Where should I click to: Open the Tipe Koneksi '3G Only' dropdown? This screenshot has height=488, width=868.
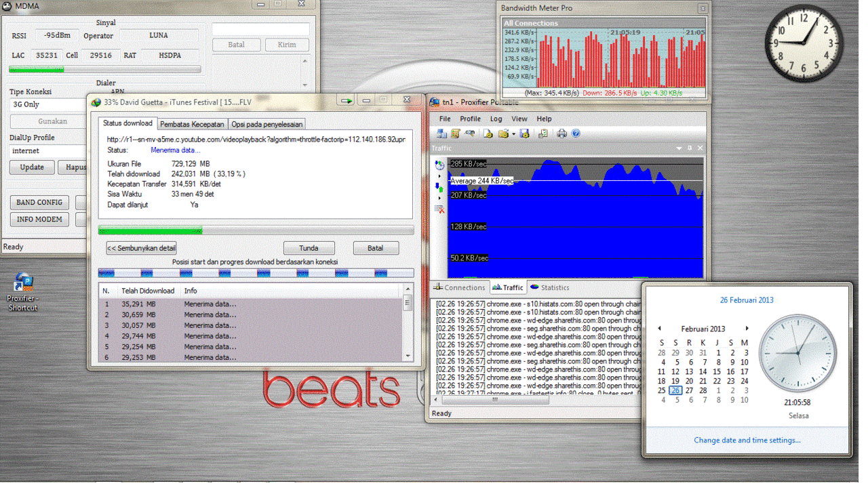point(49,104)
